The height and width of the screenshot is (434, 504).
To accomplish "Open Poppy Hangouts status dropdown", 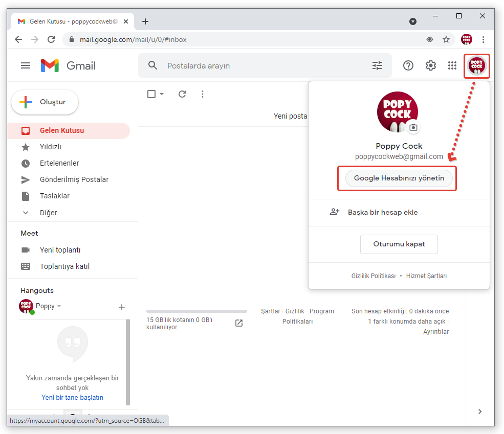I will click(x=59, y=306).
